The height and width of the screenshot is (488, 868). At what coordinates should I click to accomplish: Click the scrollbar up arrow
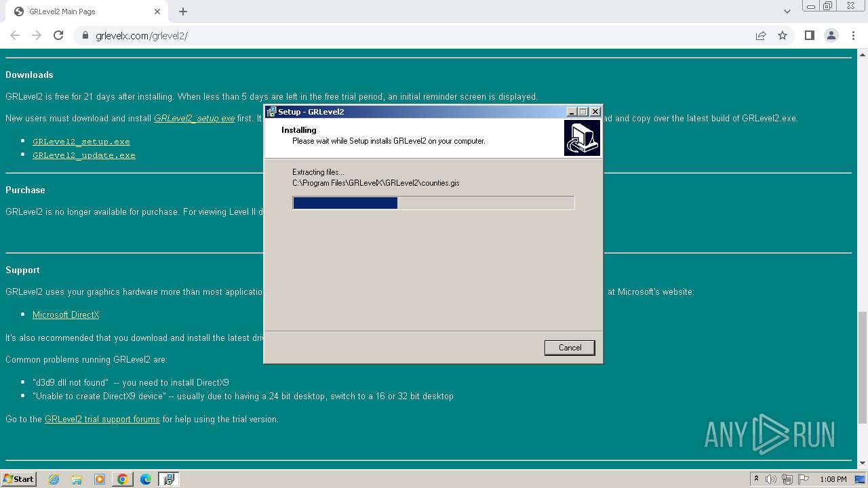pyautogui.click(x=863, y=54)
